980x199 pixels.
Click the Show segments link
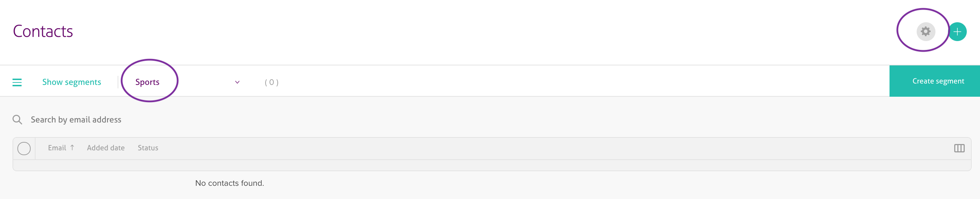coord(72,82)
